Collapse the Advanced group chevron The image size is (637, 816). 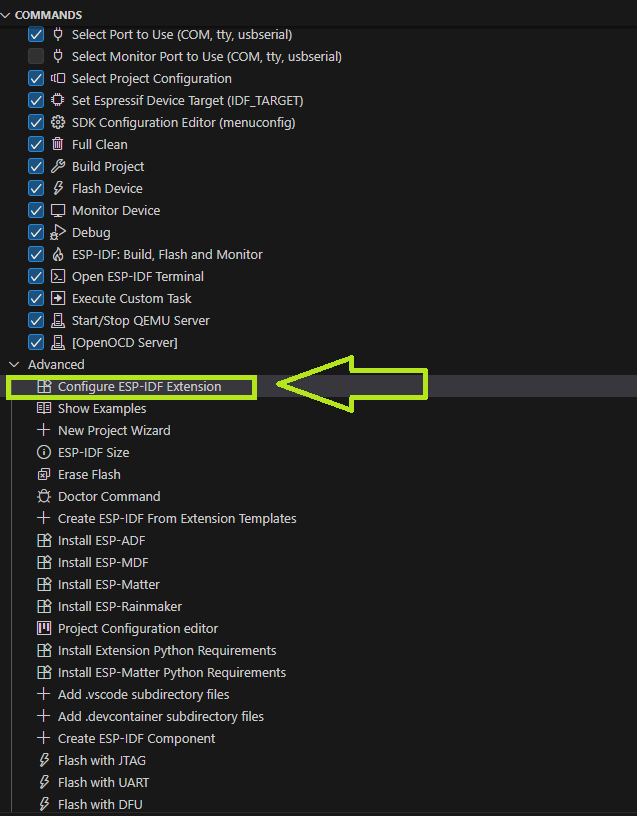point(15,364)
